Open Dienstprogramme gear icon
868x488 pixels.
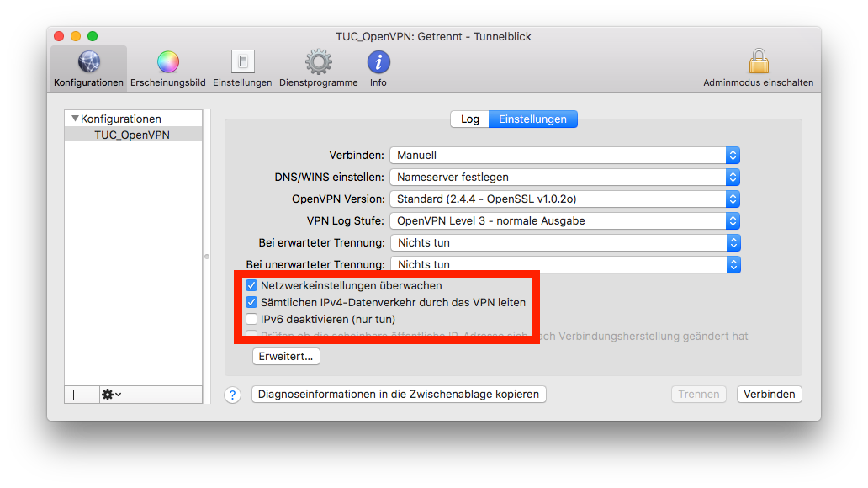pos(318,68)
